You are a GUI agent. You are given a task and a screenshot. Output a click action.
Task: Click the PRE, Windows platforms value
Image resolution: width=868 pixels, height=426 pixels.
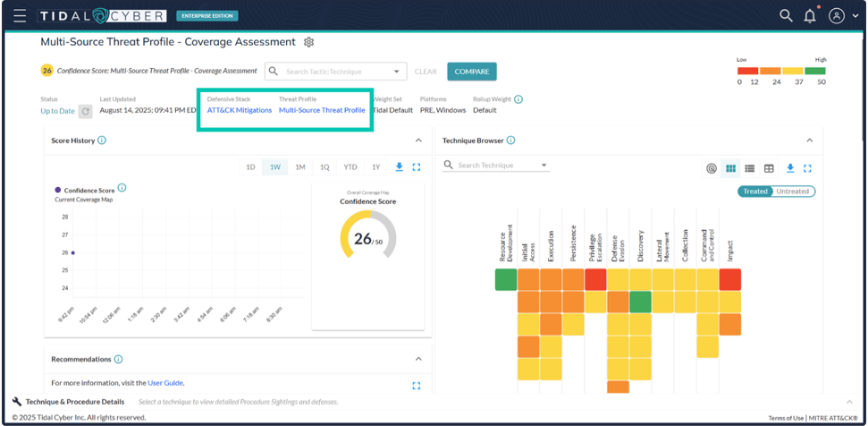pyautogui.click(x=442, y=110)
